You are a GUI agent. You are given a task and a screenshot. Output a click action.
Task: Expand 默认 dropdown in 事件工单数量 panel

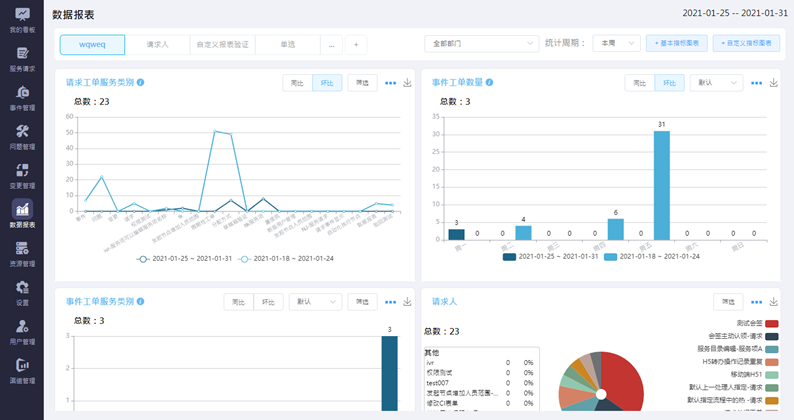[715, 83]
